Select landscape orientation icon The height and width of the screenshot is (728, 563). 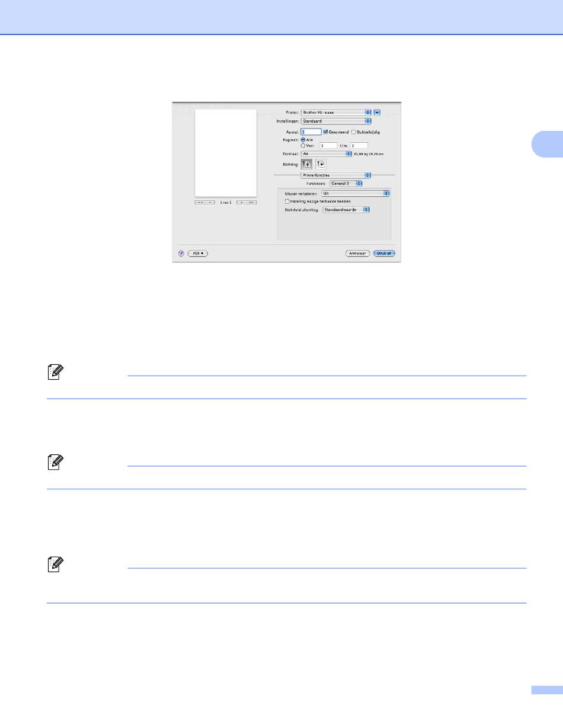[321, 165]
